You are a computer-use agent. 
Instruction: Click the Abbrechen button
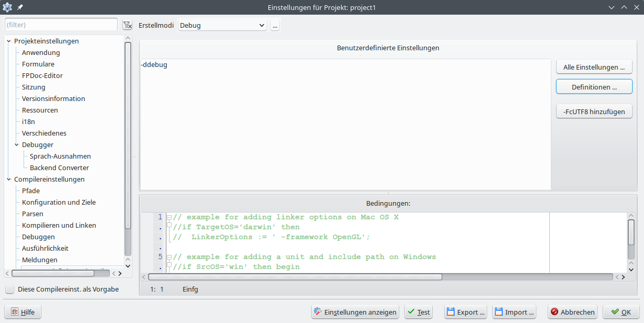click(x=573, y=312)
